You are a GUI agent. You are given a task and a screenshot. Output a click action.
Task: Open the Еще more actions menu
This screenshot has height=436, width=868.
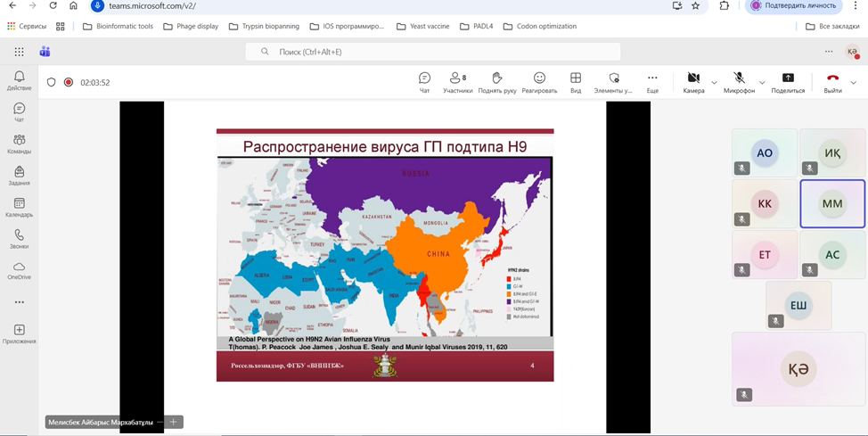point(652,82)
